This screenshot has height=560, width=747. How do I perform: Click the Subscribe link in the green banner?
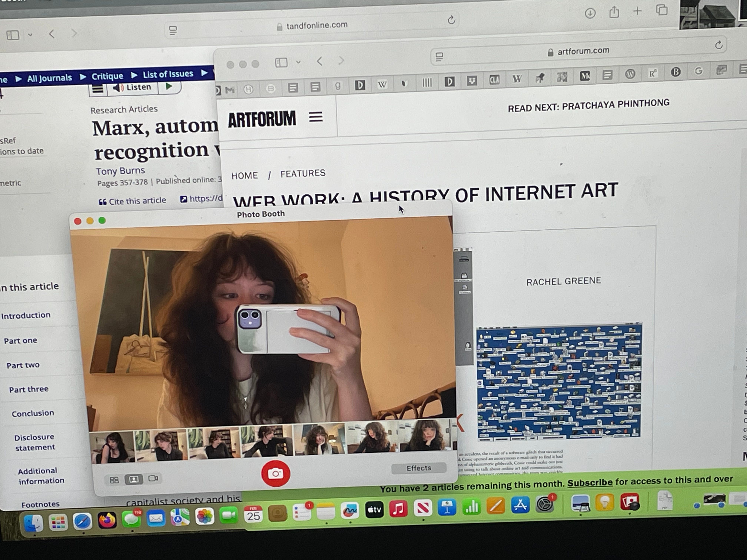590,483
